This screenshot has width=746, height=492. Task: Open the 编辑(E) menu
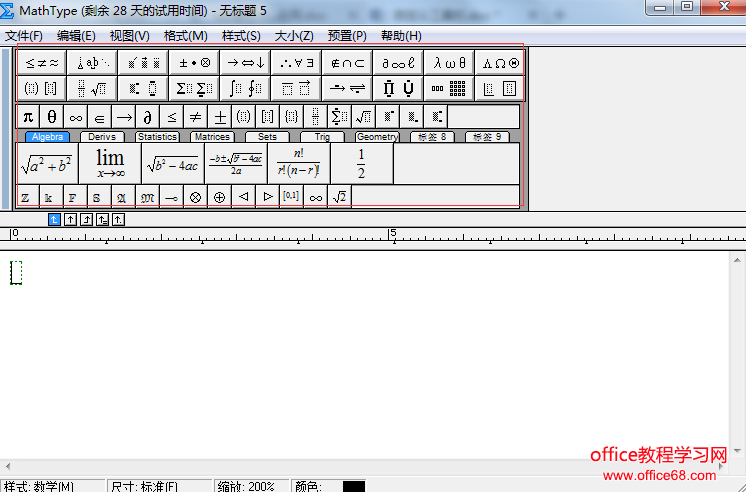click(76, 36)
